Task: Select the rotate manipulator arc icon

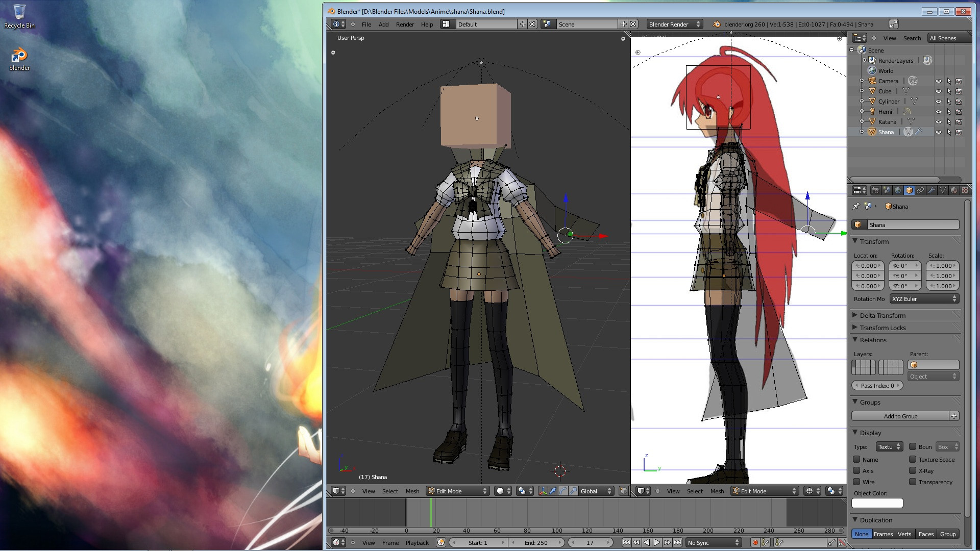Action: (563, 491)
